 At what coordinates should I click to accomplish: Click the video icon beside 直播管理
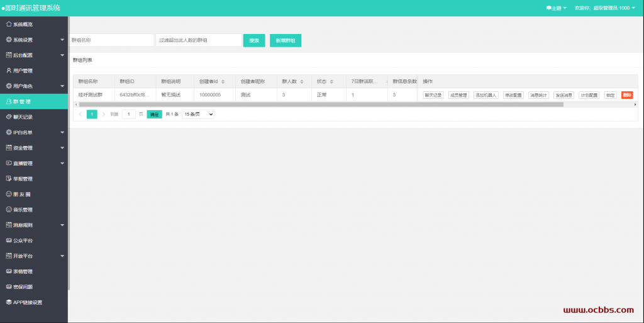pos(9,163)
